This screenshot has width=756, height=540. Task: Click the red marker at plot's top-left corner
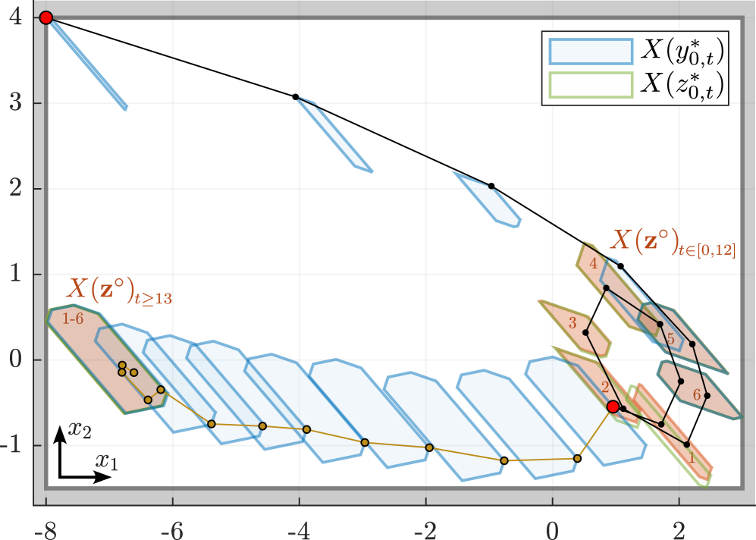45,17
